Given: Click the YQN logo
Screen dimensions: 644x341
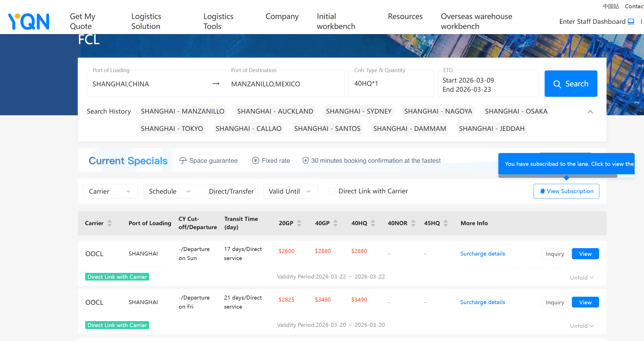Looking at the screenshot, I should coord(28,21).
